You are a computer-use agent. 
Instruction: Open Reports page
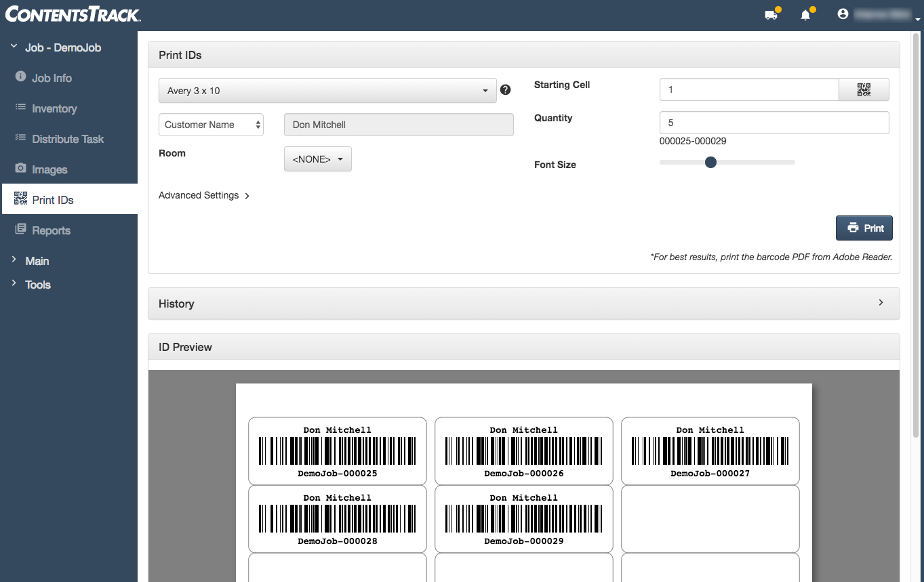51,230
